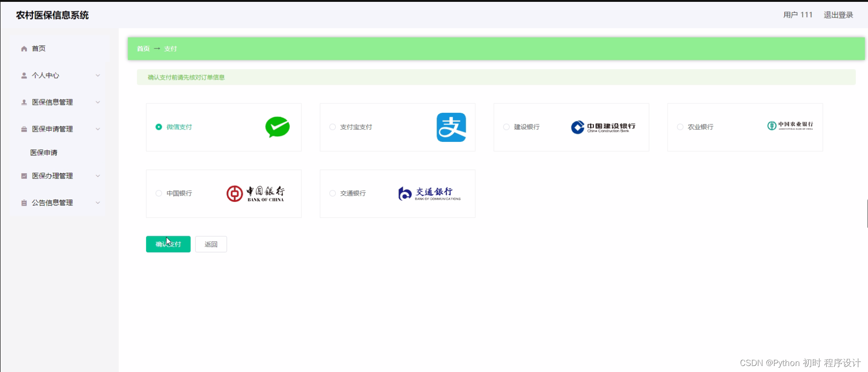868x372 pixels.
Task: Open the 医保办理管理 menu label
Action: [52, 176]
